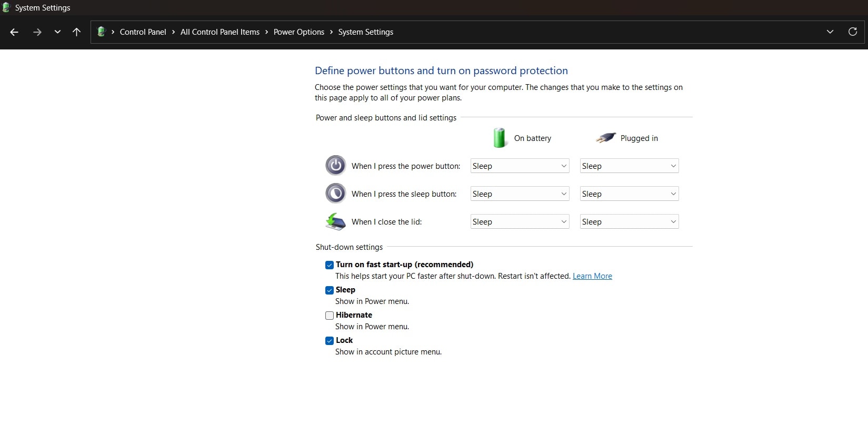Click 'Show in account picture menu.' text
The image size is (868, 426).
coord(388,352)
